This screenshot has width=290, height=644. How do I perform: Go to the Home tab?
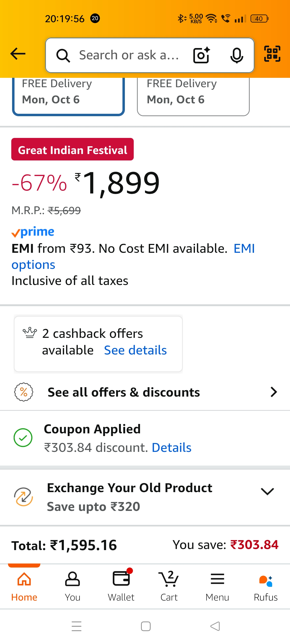[x=24, y=586]
